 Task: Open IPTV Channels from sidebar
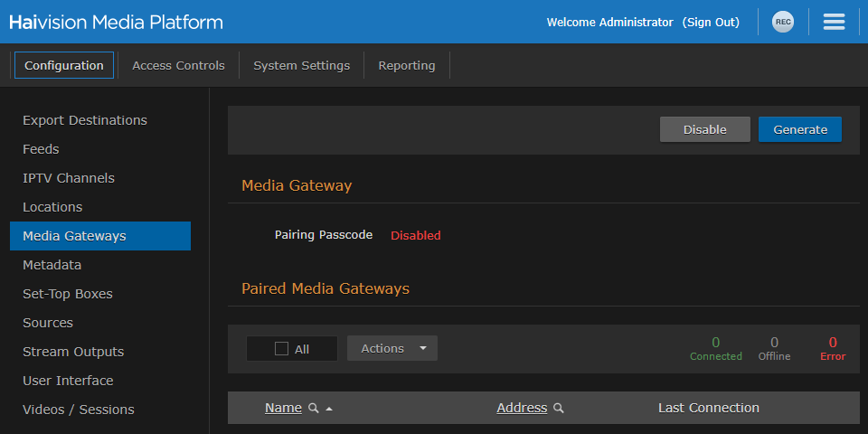(69, 178)
